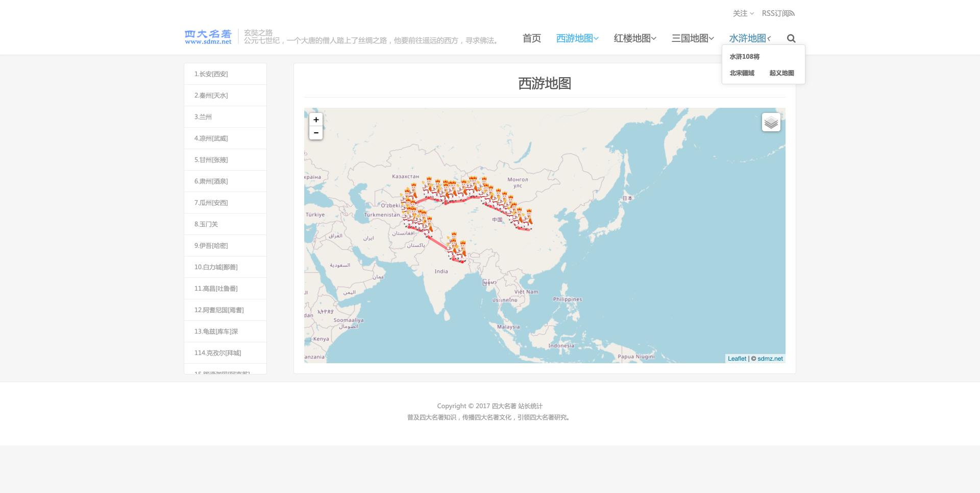The image size is (980, 493).
Task: Go to the 首页 menu item
Action: (x=531, y=38)
